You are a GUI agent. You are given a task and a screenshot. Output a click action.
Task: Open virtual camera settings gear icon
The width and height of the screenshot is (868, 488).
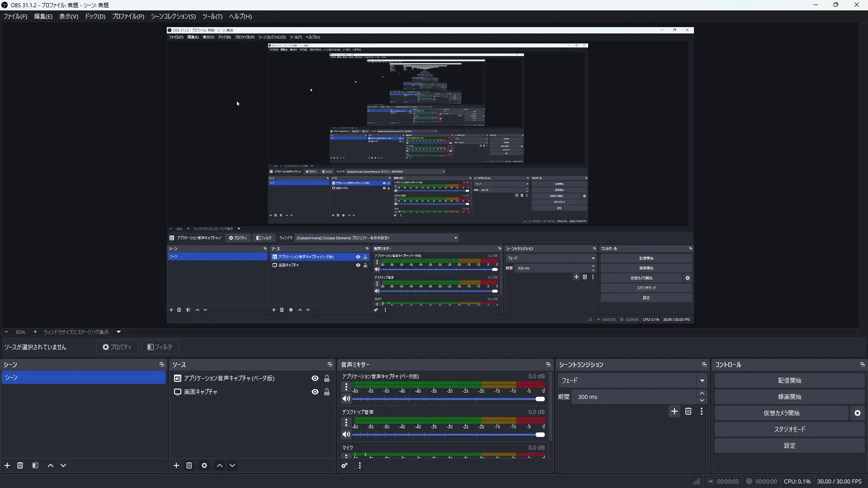pyautogui.click(x=858, y=413)
